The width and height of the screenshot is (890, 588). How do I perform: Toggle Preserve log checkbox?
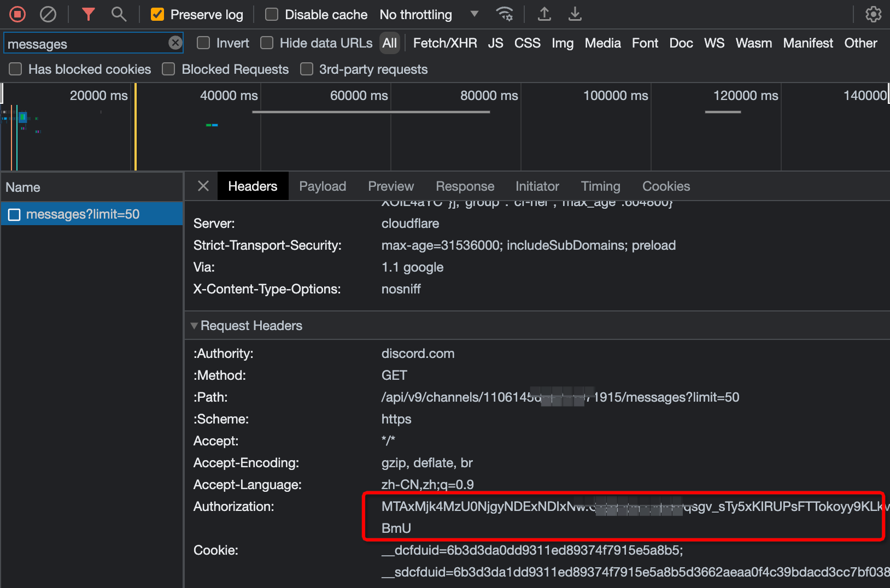click(x=157, y=14)
